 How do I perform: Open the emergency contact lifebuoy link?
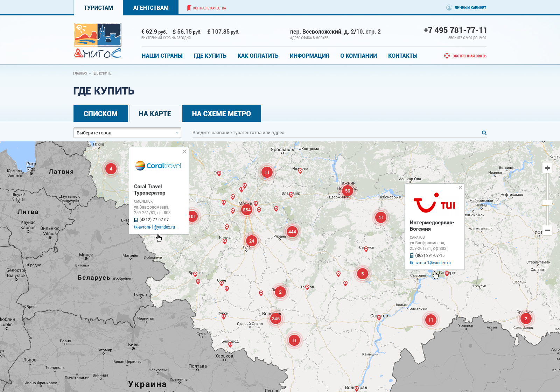pyautogui.click(x=465, y=56)
